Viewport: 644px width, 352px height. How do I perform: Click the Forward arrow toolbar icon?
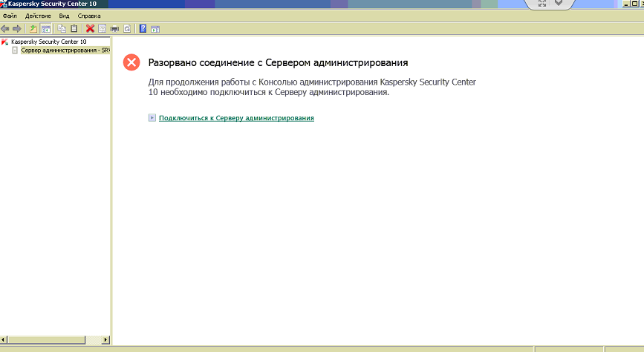pyautogui.click(x=17, y=29)
